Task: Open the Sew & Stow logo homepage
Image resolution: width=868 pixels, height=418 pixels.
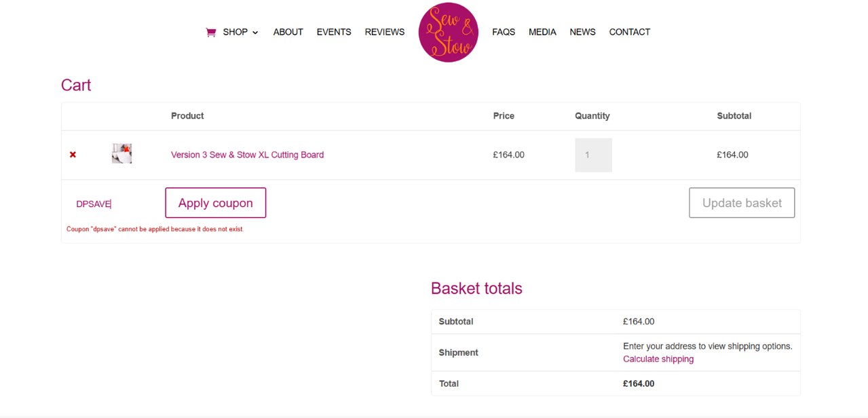Action: coord(448,32)
